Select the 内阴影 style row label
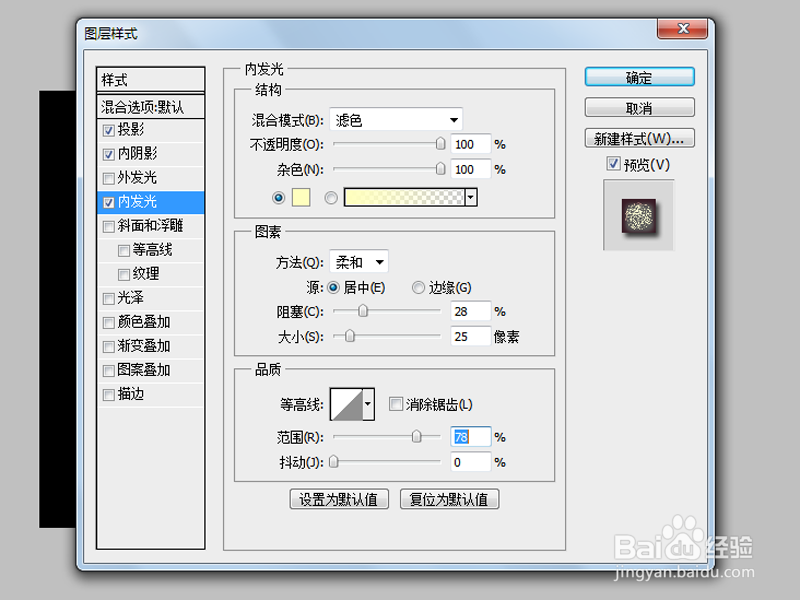 (x=138, y=154)
